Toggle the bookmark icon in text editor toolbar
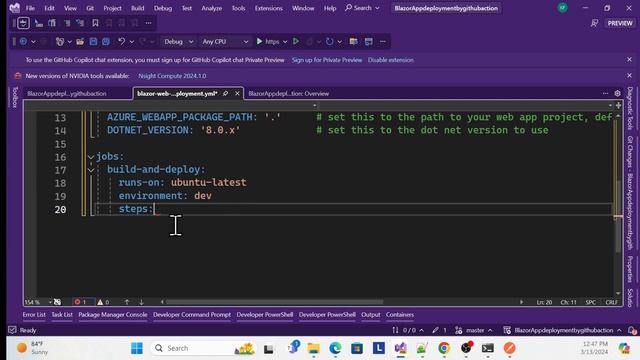This screenshot has height=360, width=640. tap(95, 23)
